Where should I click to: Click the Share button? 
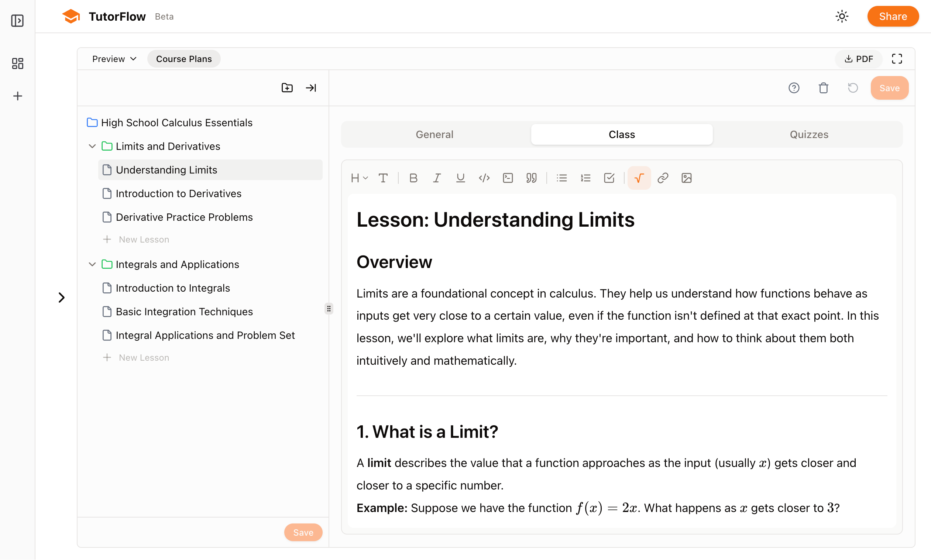pos(893,17)
